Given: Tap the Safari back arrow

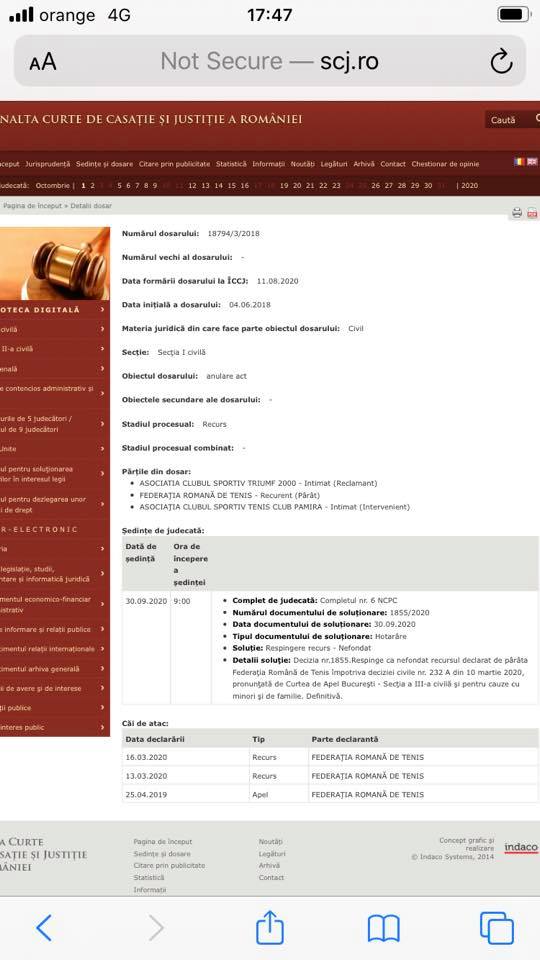Looking at the screenshot, I should pos(43,928).
